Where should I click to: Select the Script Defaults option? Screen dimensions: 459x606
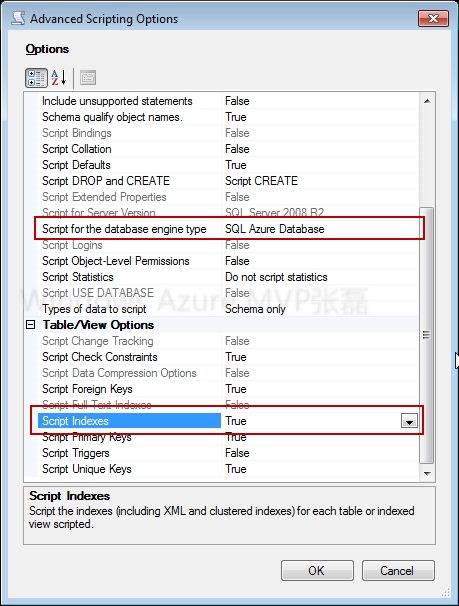point(228,165)
